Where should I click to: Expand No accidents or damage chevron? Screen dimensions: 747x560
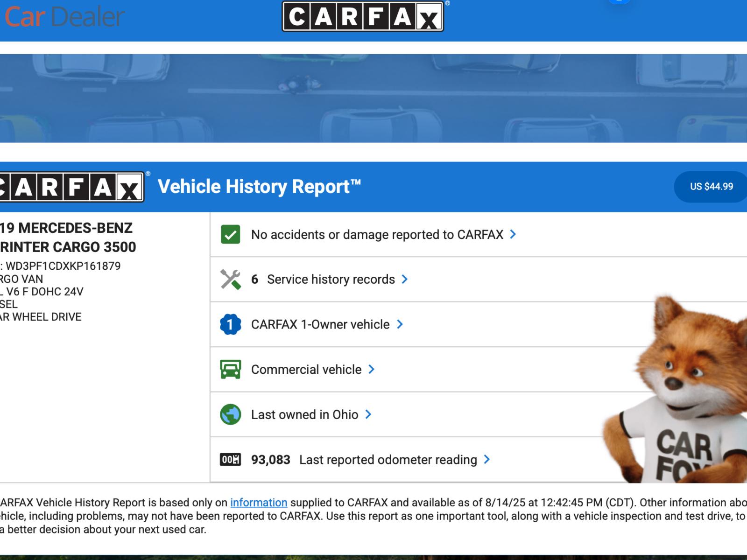[513, 234]
